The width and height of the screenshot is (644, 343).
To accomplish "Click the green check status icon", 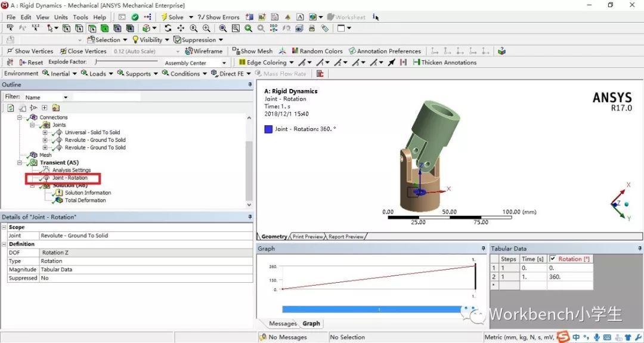I will click(135, 17).
